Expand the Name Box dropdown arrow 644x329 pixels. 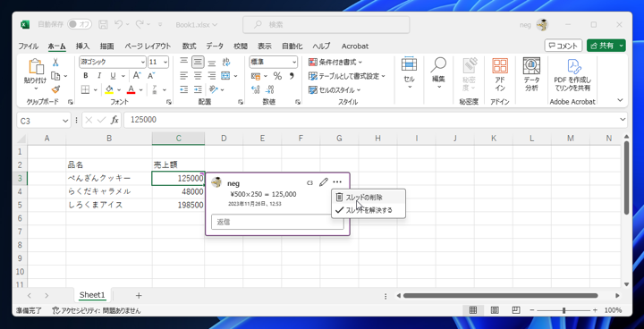[x=65, y=121]
